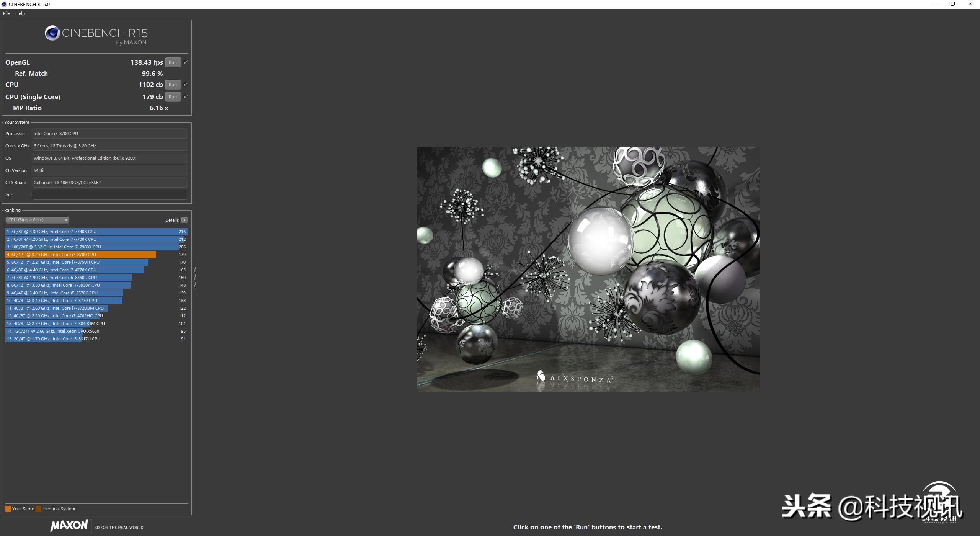Toggle the CPU test checkmark
The width and height of the screenshot is (980, 536).
[186, 84]
